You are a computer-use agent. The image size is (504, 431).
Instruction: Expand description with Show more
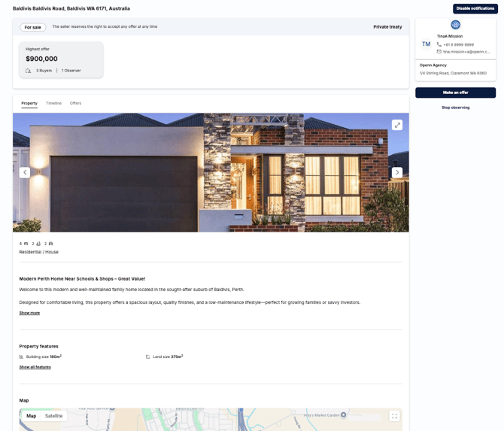pyautogui.click(x=29, y=313)
